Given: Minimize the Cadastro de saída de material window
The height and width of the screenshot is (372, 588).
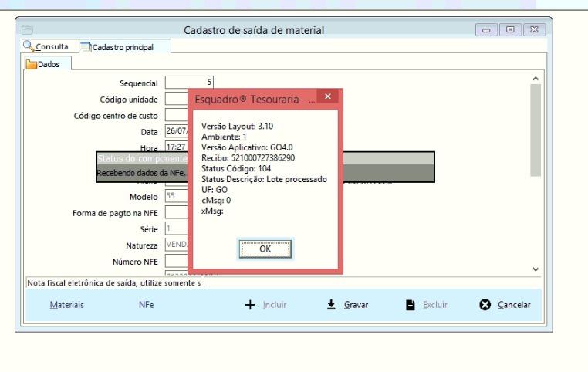Looking at the screenshot, I should 486,29.
